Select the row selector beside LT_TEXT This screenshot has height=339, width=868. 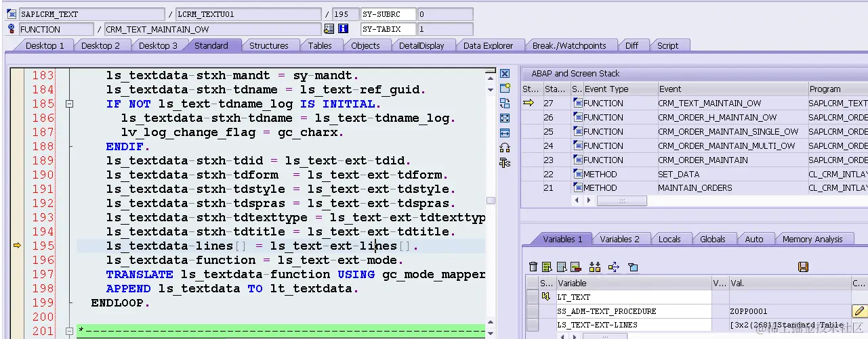pos(532,297)
